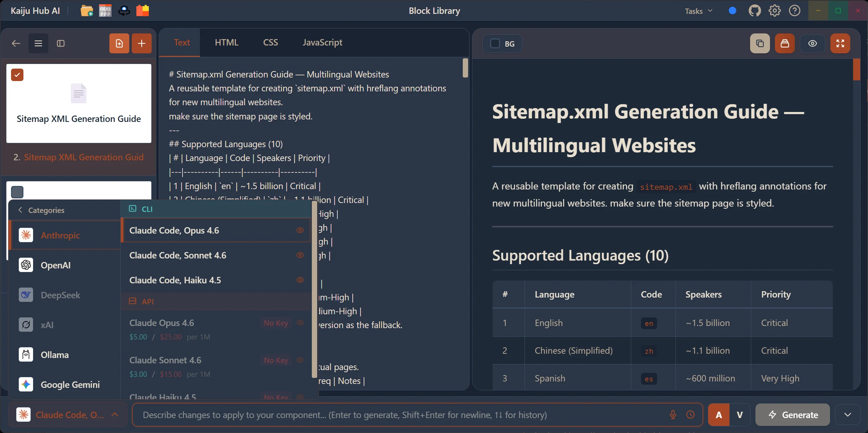Add a new document block
Viewport: 868px width, 433px height.
(x=119, y=43)
